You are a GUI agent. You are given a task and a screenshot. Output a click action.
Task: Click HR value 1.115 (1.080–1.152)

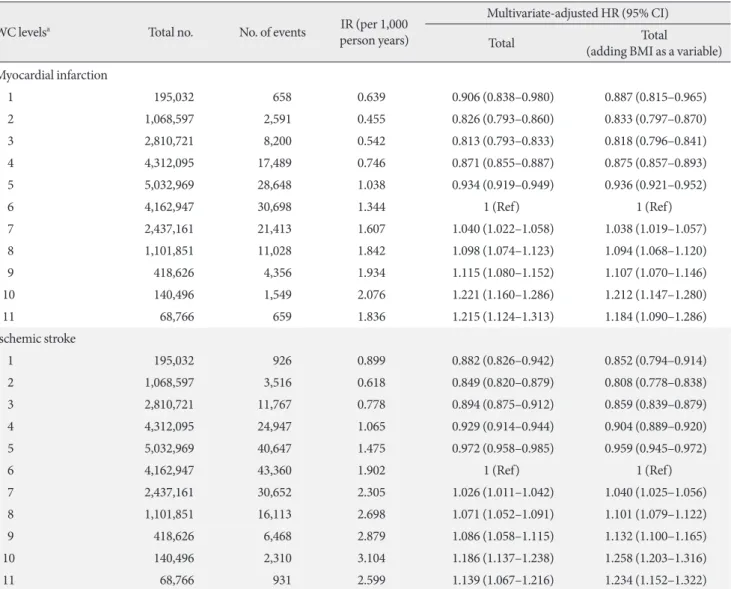point(503,272)
